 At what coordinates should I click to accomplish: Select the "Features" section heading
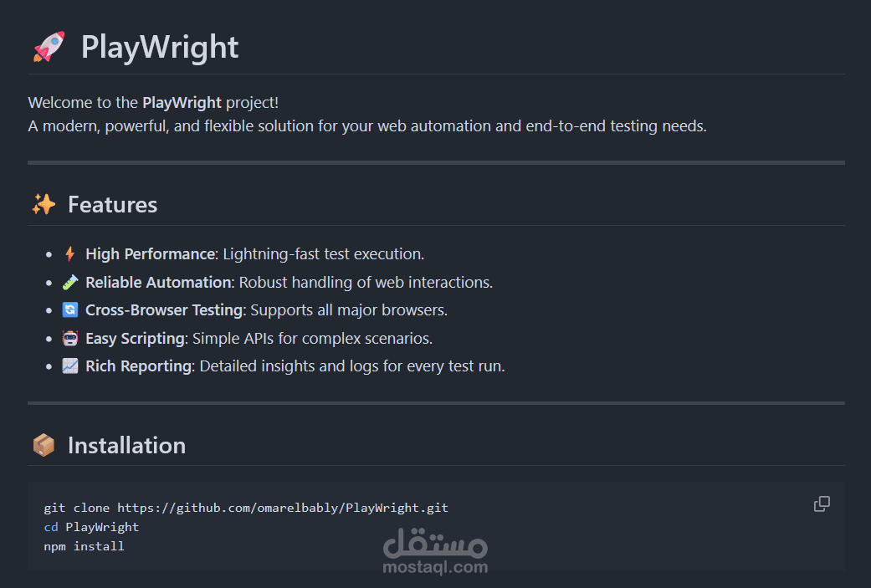point(113,204)
